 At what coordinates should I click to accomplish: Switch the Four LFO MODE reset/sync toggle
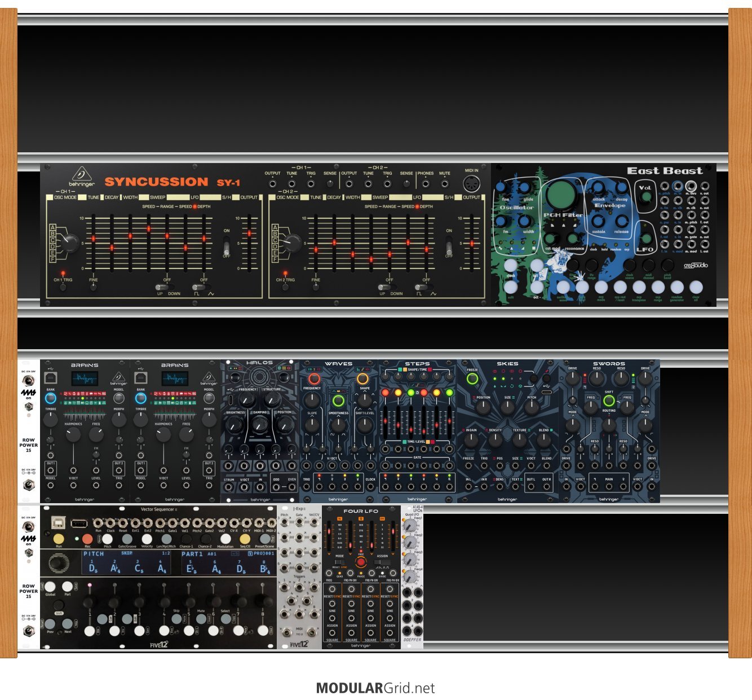coord(340,562)
